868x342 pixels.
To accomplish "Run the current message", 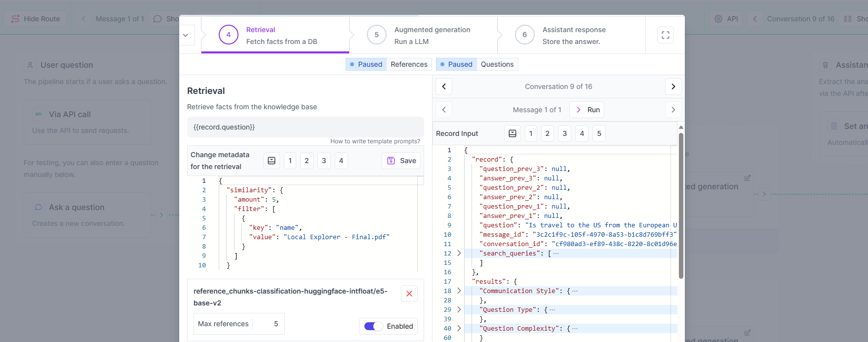I will [x=587, y=110].
